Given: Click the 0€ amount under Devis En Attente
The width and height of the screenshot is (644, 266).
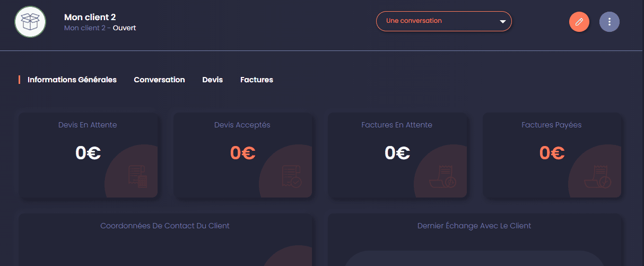Looking at the screenshot, I should pos(88,153).
